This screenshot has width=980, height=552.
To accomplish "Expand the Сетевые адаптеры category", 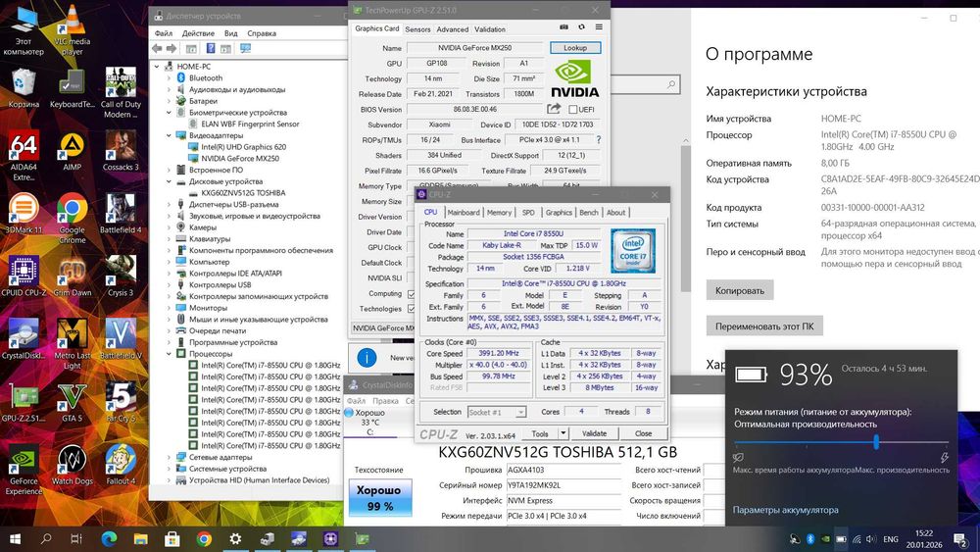I will point(169,457).
